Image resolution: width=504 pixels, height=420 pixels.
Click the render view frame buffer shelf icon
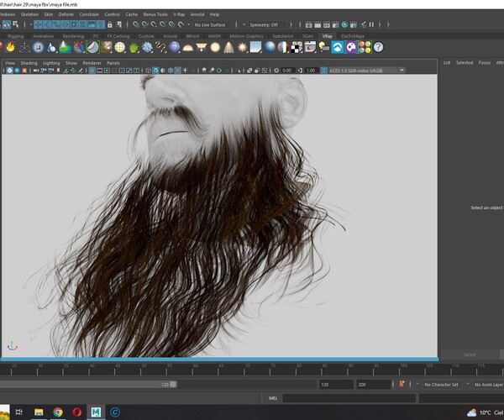pos(310,47)
